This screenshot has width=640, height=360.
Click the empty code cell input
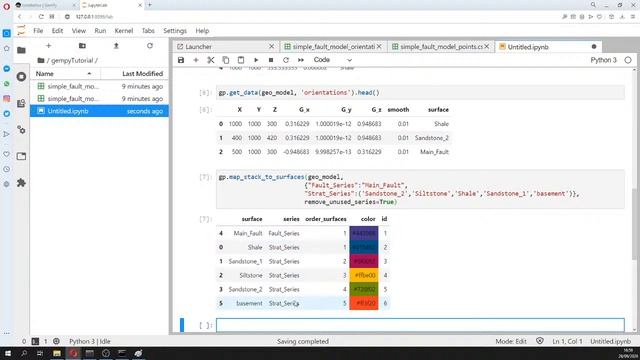pyautogui.click(x=420, y=325)
